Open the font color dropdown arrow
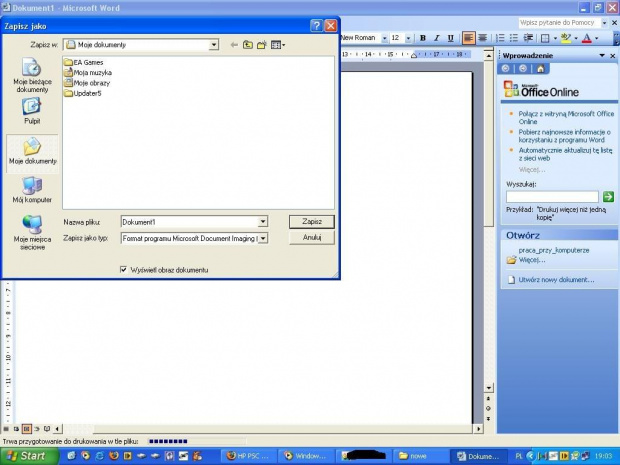The height and width of the screenshot is (465, 620). pyautogui.click(x=597, y=38)
